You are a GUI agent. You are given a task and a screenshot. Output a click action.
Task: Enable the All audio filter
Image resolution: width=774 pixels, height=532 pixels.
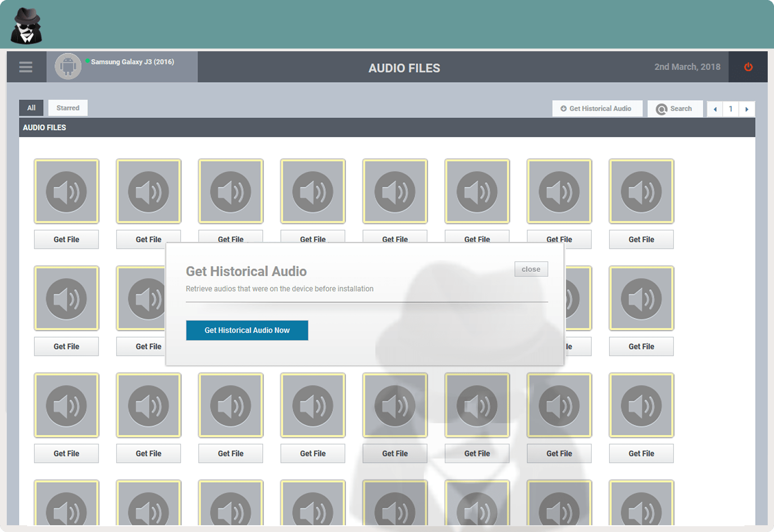(x=31, y=108)
